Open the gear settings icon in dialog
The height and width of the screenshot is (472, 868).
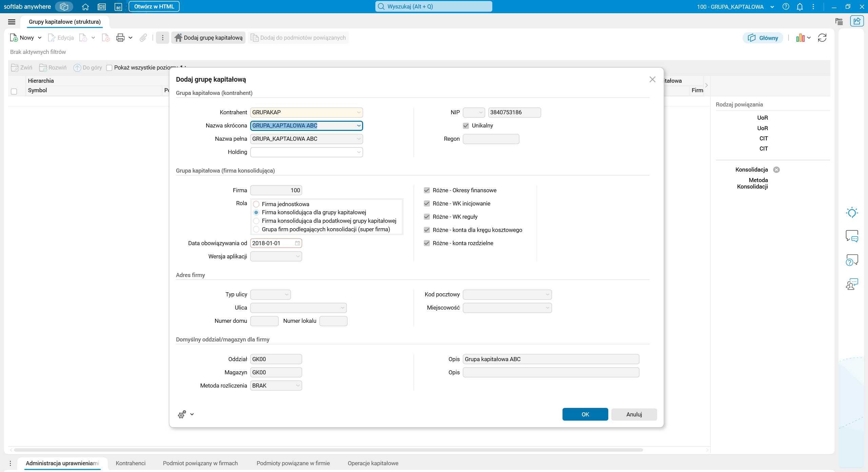[182, 414]
